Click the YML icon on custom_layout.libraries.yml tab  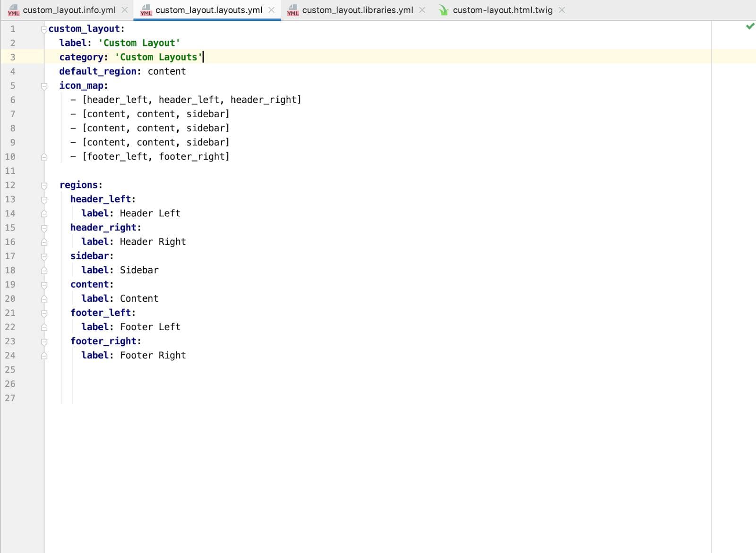click(x=293, y=10)
